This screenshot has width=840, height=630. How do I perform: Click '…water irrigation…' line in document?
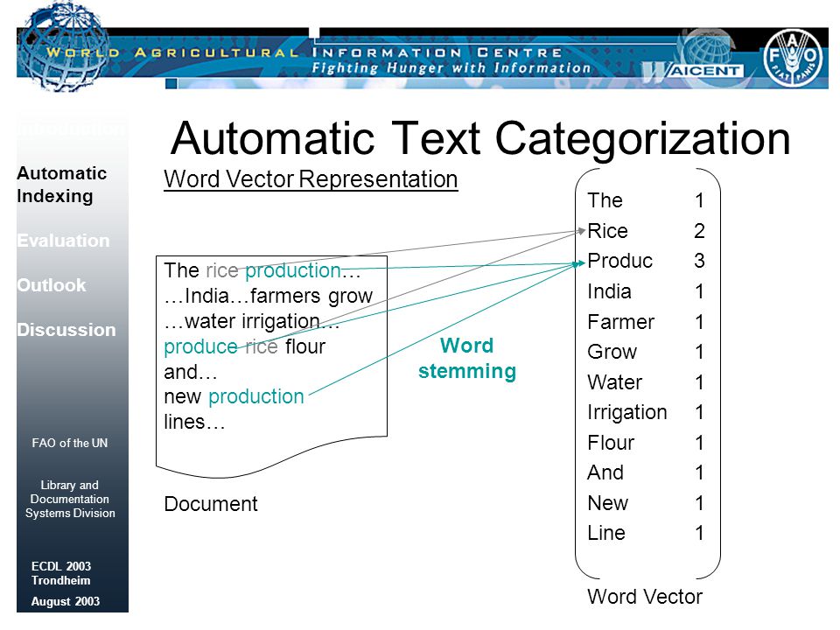click(252, 321)
